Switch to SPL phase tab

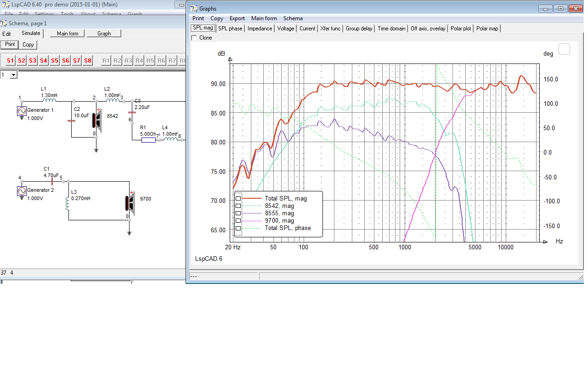click(230, 29)
